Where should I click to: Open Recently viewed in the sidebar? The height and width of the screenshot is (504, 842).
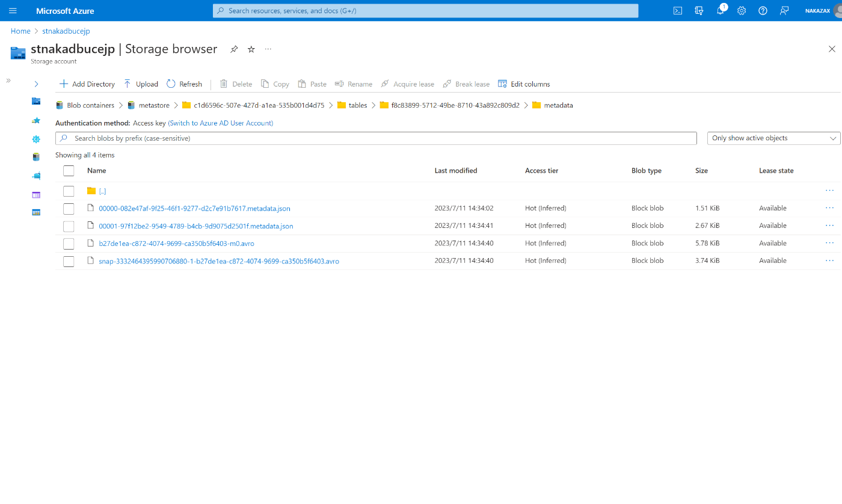(36, 139)
